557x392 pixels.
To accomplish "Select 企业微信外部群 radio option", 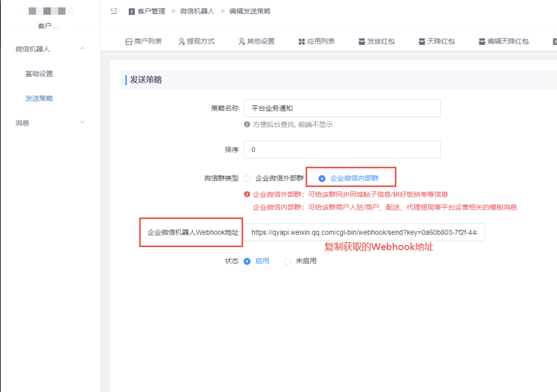I will pyautogui.click(x=247, y=178).
